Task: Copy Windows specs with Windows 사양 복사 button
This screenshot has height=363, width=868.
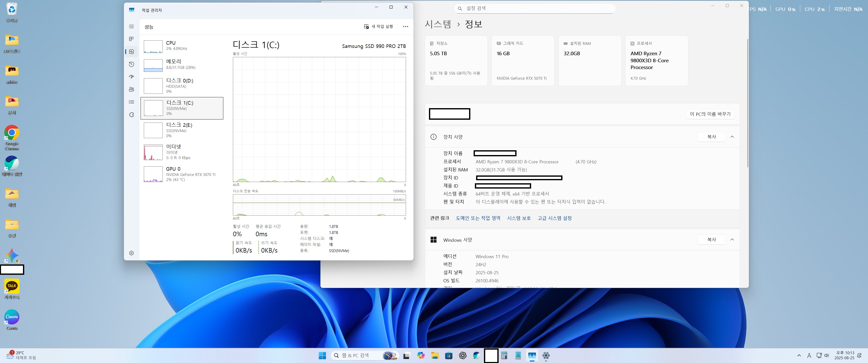Action: pos(711,239)
